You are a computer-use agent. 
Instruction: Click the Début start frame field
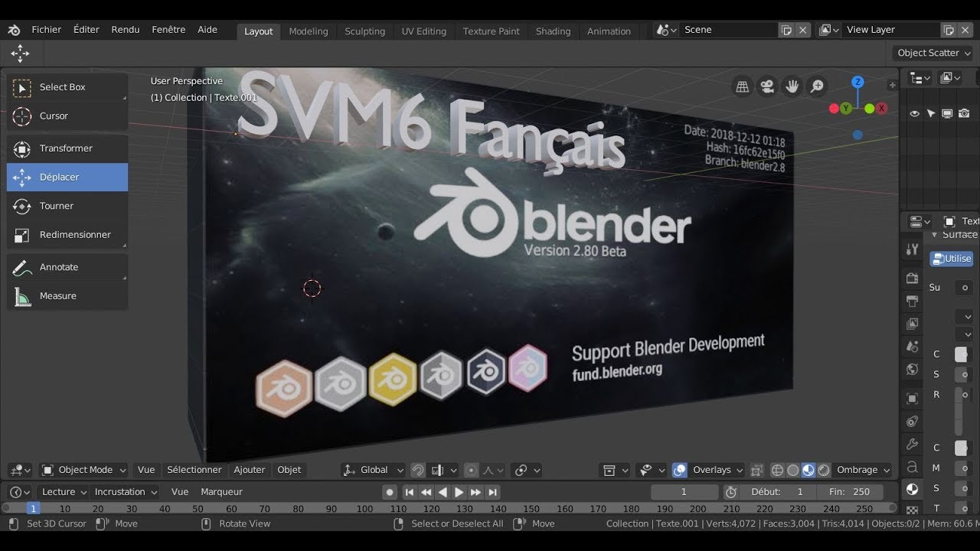[779, 492]
